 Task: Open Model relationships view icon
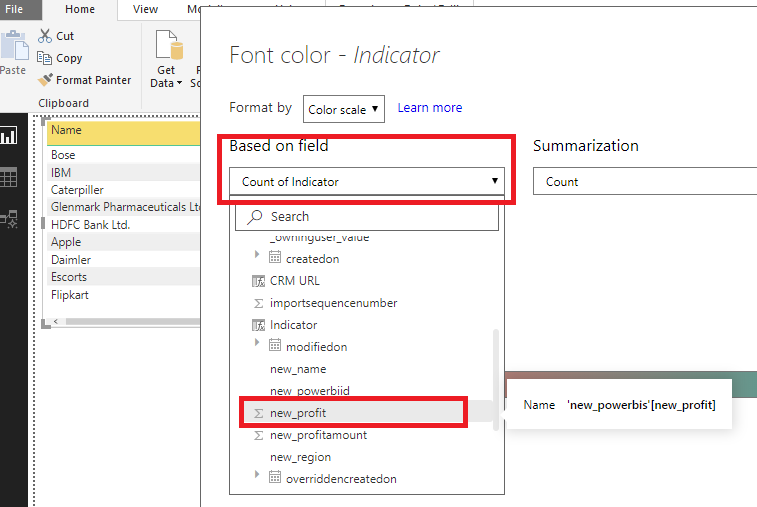[x=9, y=219]
